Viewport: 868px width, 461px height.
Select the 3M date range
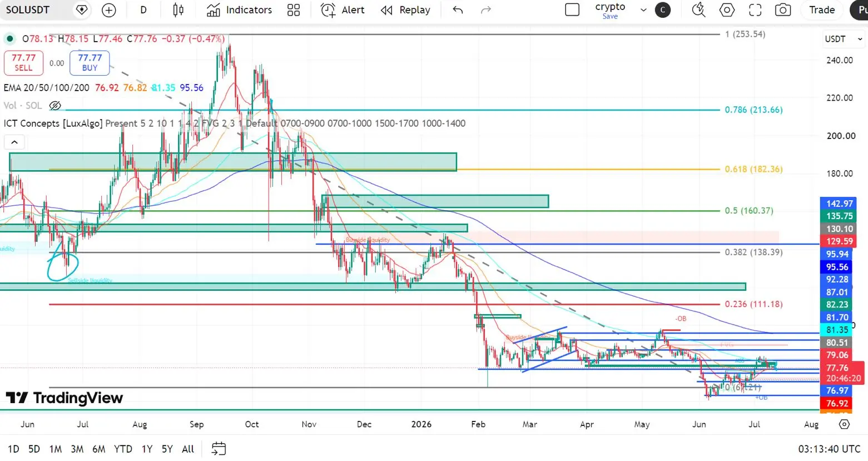(x=77, y=449)
